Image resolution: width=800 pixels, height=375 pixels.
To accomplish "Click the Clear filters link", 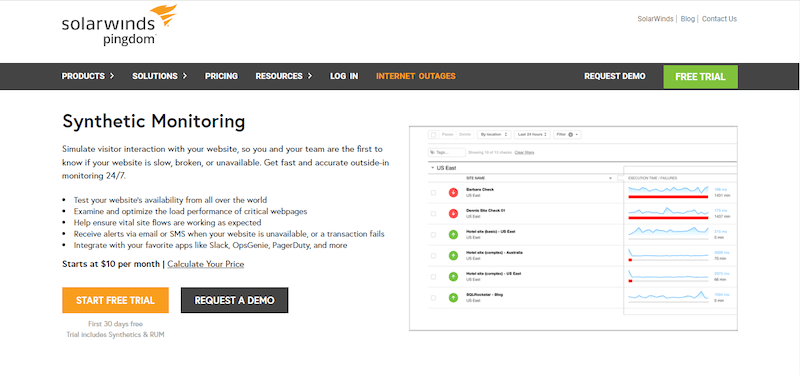I will pos(524,152).
